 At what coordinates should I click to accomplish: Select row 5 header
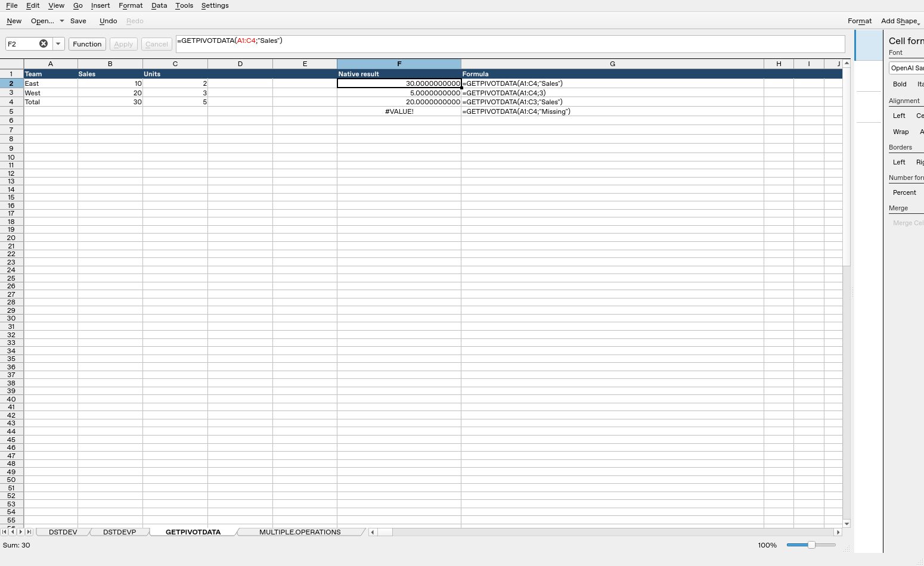click(x=11, y=111)
